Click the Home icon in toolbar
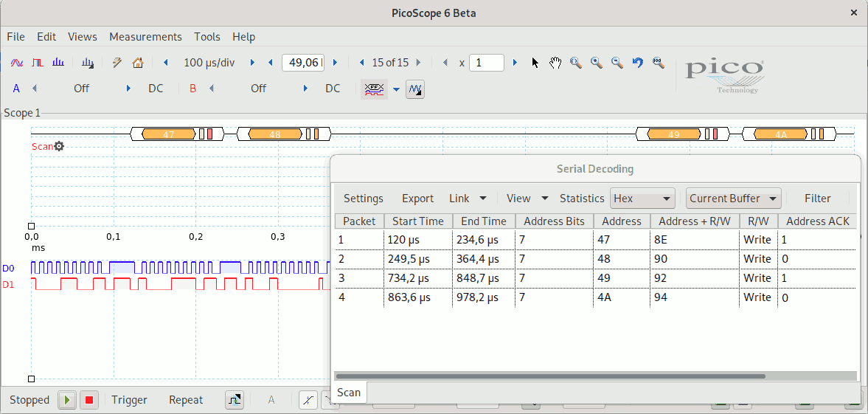 pos(138,63)
